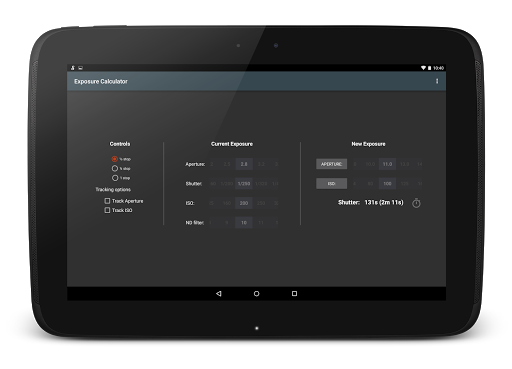Tap the Android back navigation button
This screenshot has width=512, height=369.
(219, 294)
